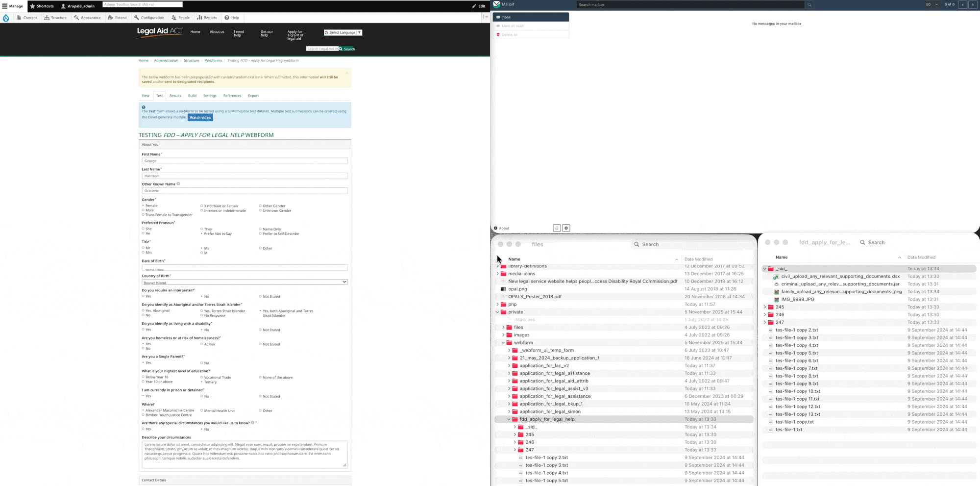Viewport: 980px width, 486px height.
Task: Click the Webforms breadcrumb link
Action: point(213,60)
